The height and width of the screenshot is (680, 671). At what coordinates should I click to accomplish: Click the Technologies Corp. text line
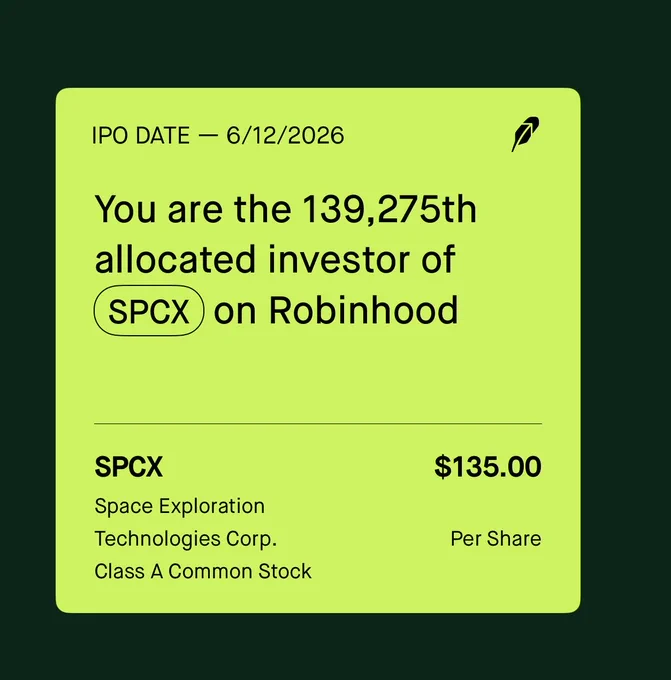tap(186, 539)
